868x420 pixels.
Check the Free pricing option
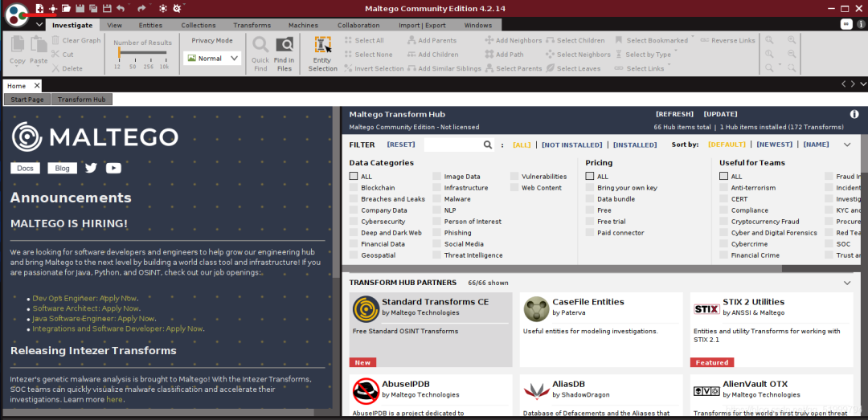[x=590, y=210]
